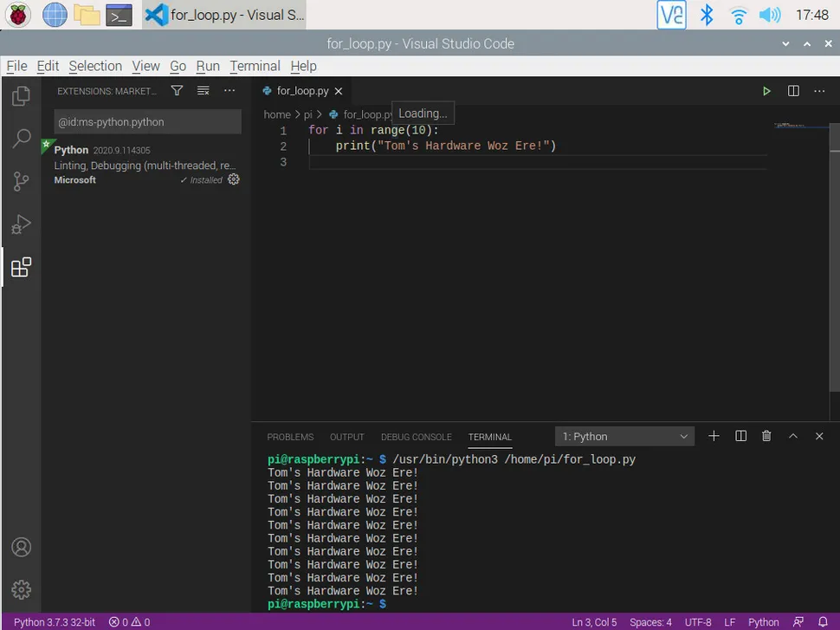
Task: Open the feedback icon in status bar
Action: point(798,622)
